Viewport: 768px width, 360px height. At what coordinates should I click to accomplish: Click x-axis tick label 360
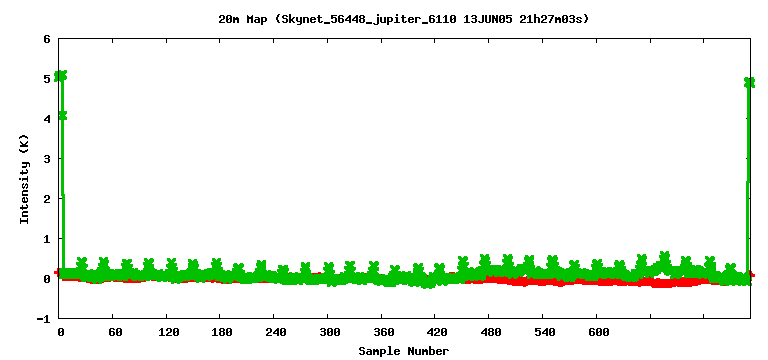click(x=384, y=332)
